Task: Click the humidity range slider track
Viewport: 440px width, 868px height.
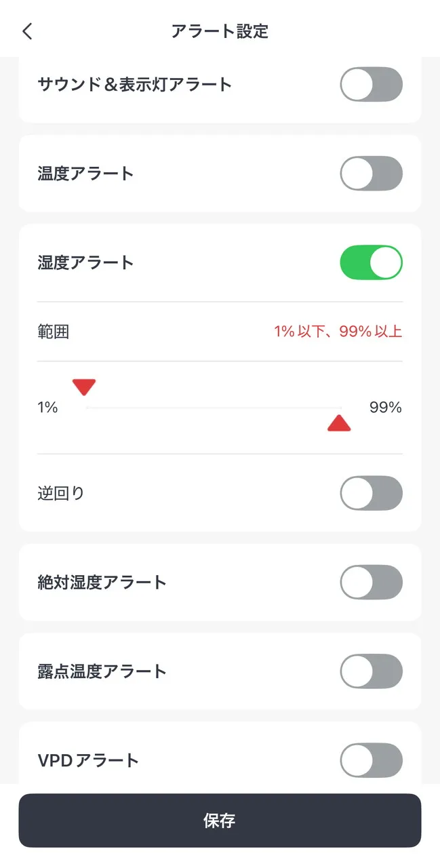Action: click(x=214, y=408)
